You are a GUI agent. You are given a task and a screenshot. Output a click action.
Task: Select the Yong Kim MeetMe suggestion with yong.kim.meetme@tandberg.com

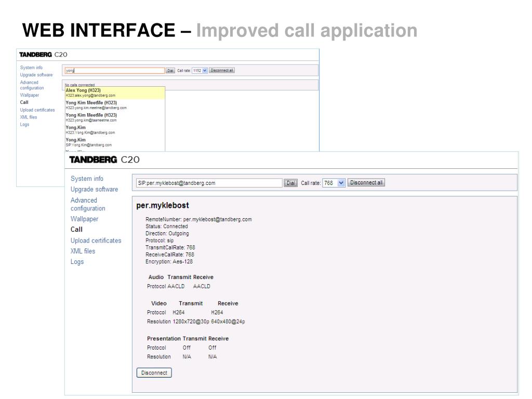(115, 105)
